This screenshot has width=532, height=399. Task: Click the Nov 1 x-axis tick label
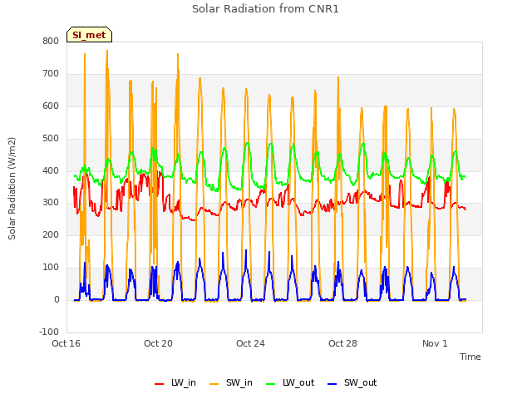tap(435, 343)
